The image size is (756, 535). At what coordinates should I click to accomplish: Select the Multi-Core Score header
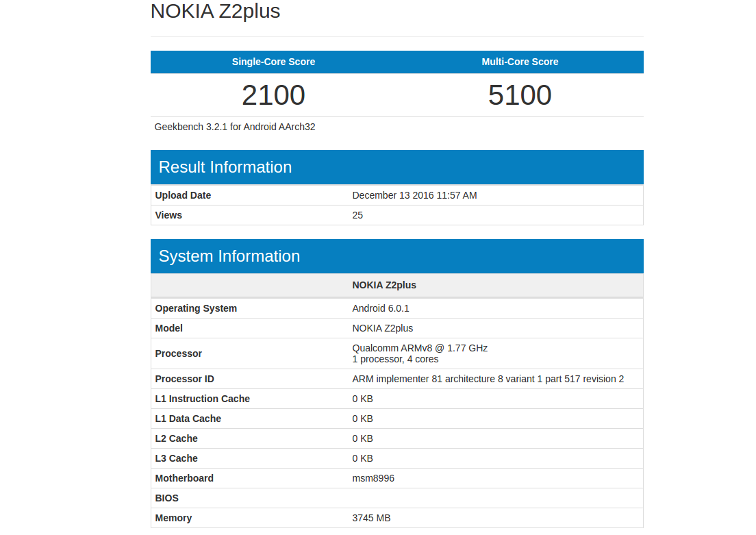click(520, 62)
